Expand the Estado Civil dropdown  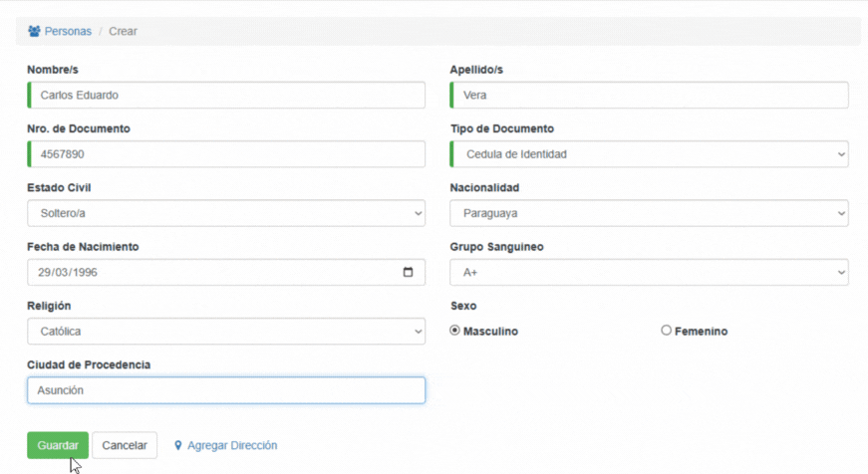(x=226, y=213)
